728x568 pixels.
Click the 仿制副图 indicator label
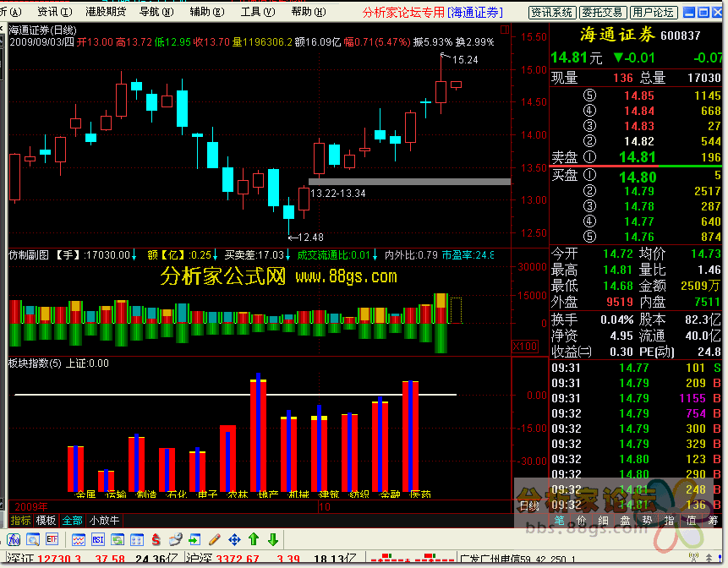click(29, 254)
